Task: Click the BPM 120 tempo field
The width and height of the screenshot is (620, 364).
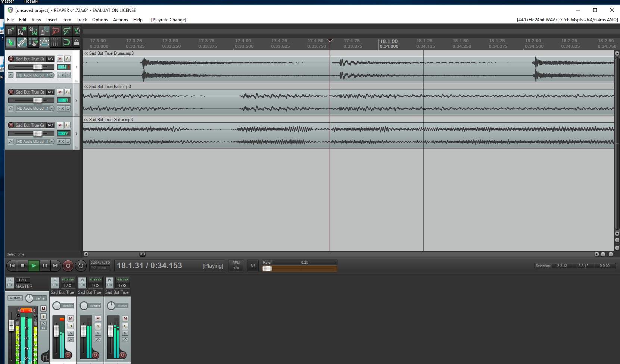Action: click(236, 266)
